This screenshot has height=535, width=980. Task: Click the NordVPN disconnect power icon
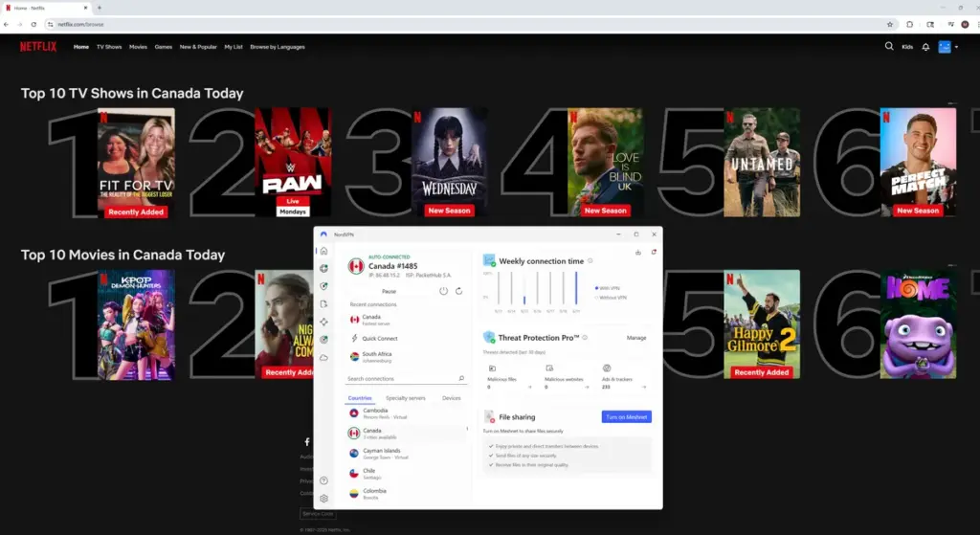(x=443, y=291)
